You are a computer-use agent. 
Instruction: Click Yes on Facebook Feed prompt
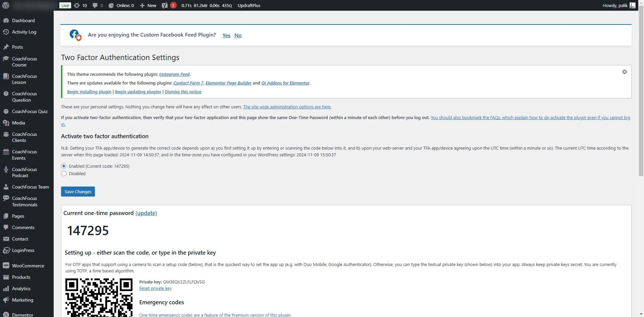click(226, 36)
